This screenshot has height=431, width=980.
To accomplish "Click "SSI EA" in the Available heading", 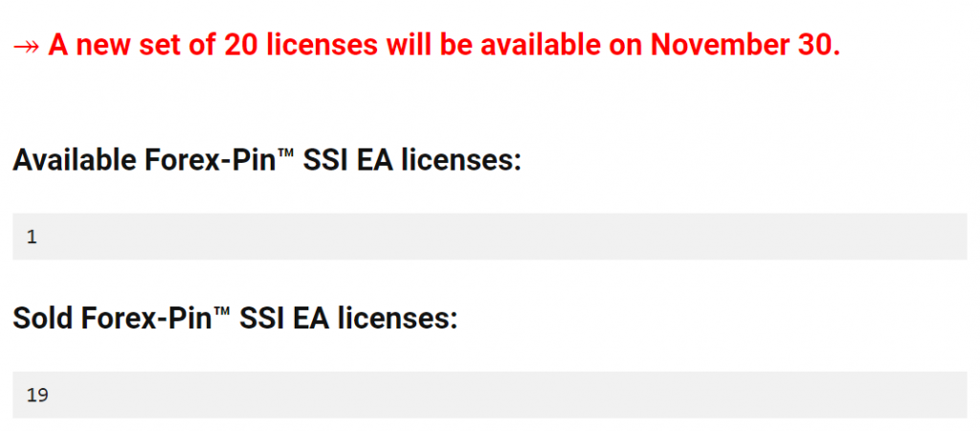I will (347, 160).
